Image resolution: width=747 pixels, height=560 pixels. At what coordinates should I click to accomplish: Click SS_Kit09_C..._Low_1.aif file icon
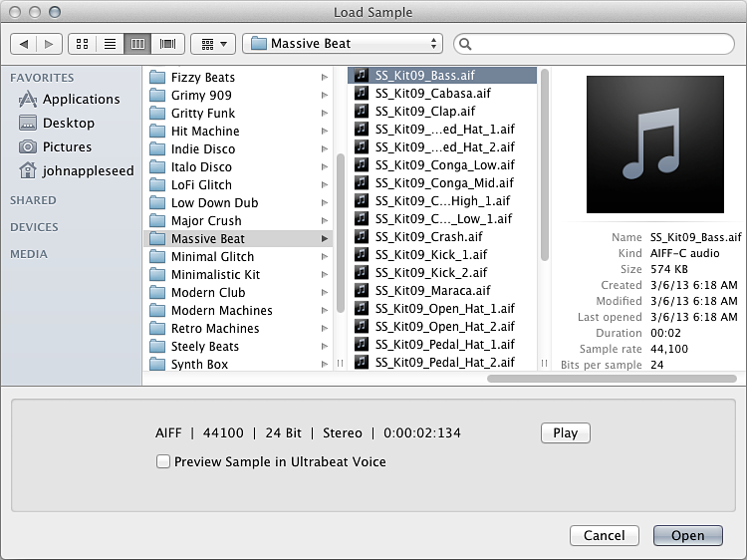pyautogui.click(x=362, y=219)
